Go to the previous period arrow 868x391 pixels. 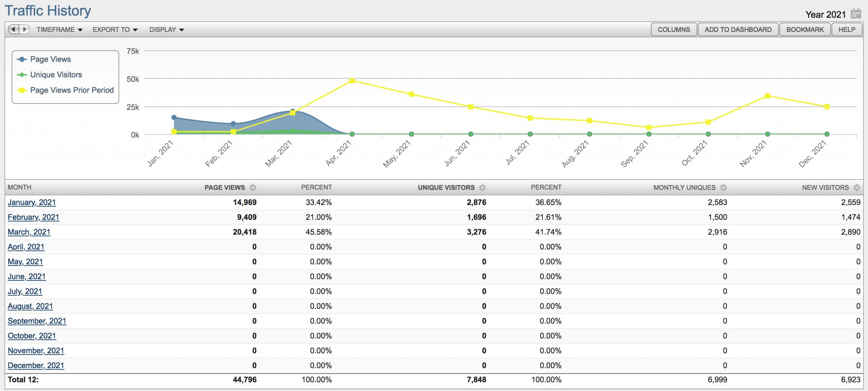coord(14,30)
